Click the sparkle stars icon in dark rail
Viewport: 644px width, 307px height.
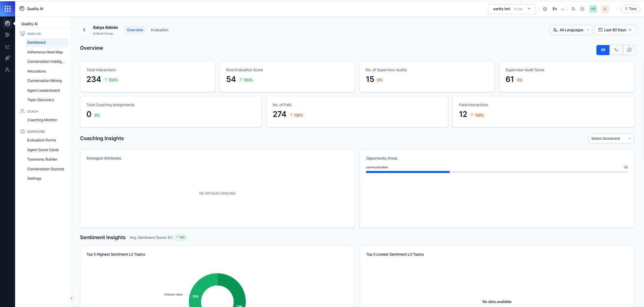point(7,35)
